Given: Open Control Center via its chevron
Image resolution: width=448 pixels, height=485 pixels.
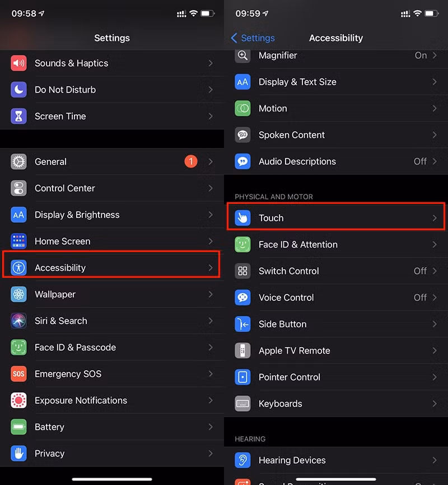Looking at the screenshot, I should click(211, 188).
